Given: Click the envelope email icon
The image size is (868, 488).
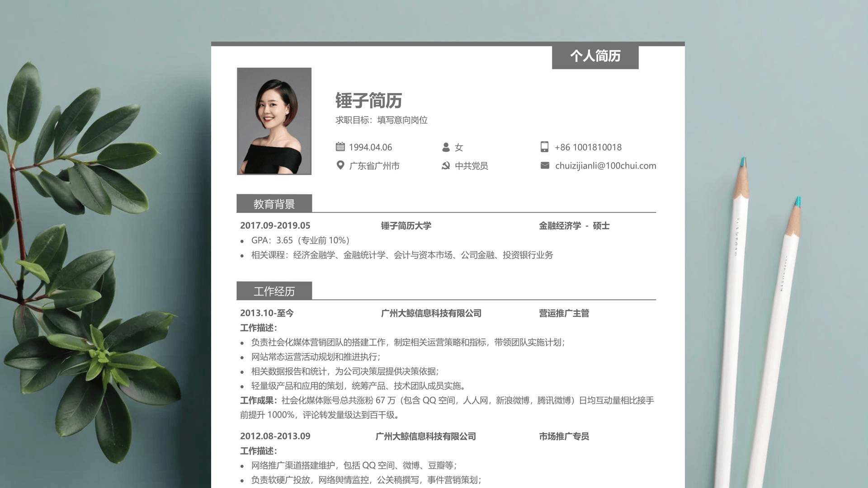Looking at the screenshot, I should [545, 165].
